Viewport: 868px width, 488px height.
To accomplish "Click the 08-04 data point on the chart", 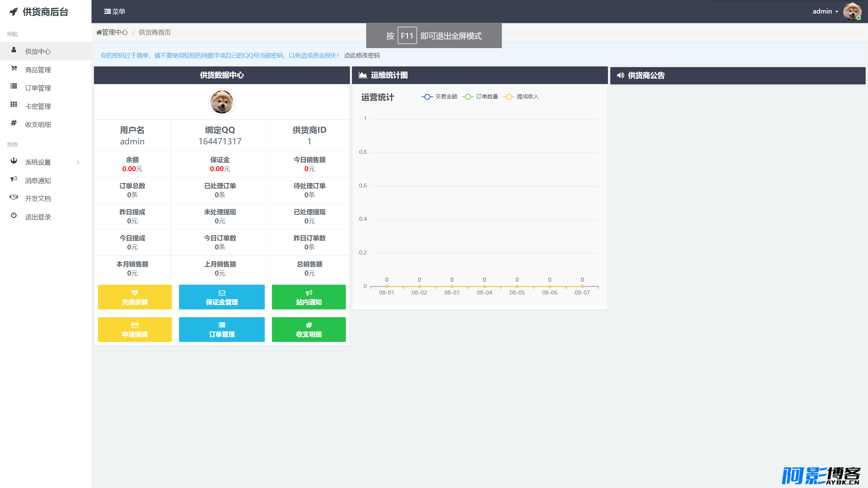I will pos(485,287).
